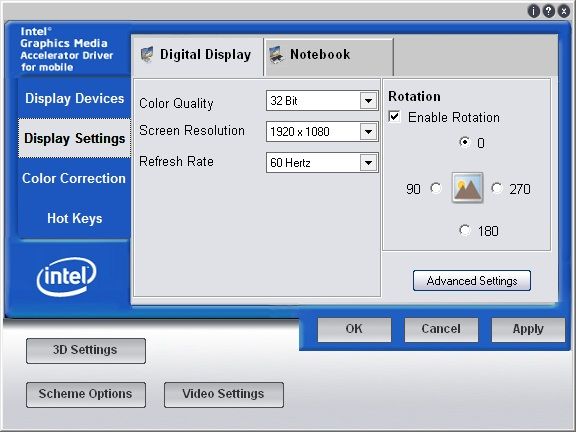The image size is (576, 432).
Task: Click the Intel logo
Action: 66,277
